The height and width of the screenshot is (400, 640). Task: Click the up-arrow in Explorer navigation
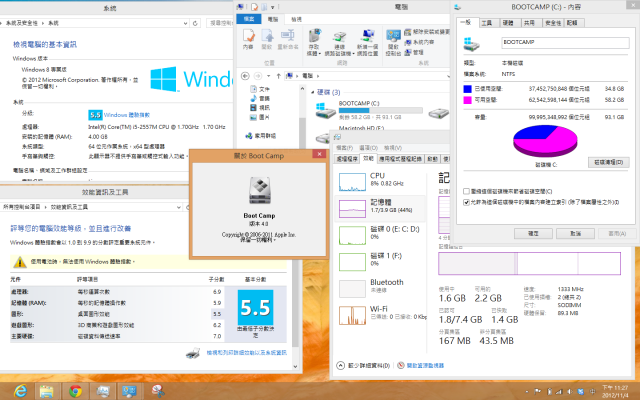278,76
